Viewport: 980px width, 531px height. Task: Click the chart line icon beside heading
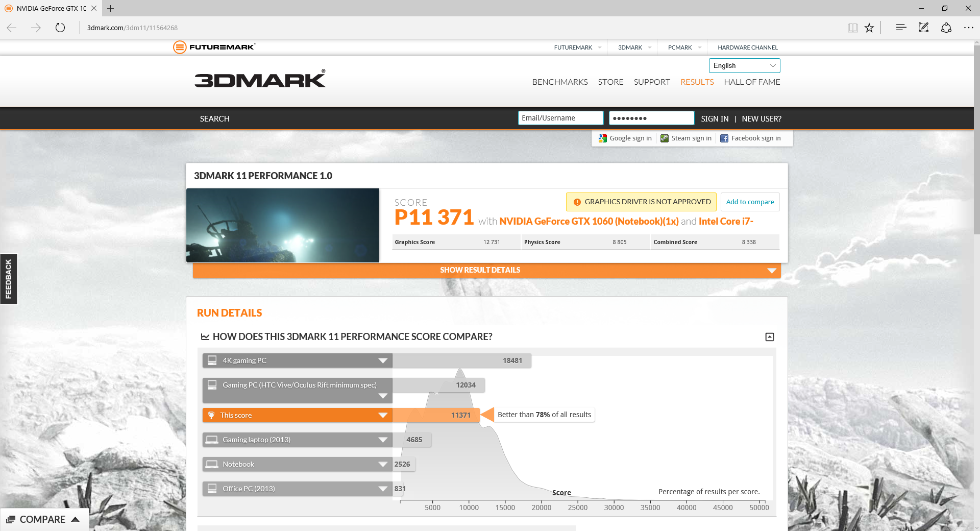click(205, 337)
